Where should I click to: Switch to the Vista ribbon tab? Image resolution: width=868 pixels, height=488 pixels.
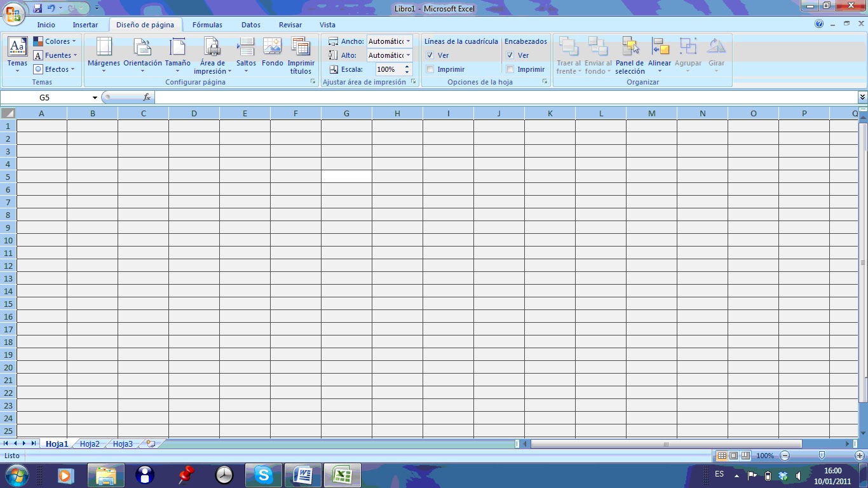(x=327, y=25)
